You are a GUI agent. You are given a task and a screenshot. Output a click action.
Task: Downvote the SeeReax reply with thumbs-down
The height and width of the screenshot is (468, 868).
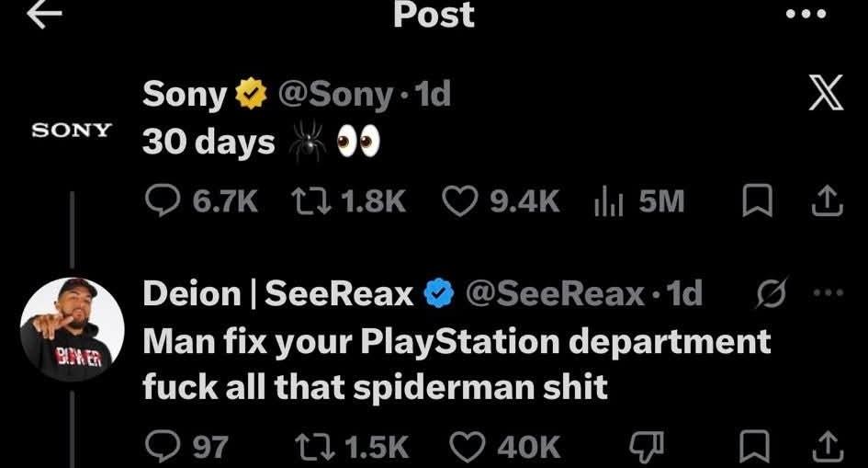point(648,447)
